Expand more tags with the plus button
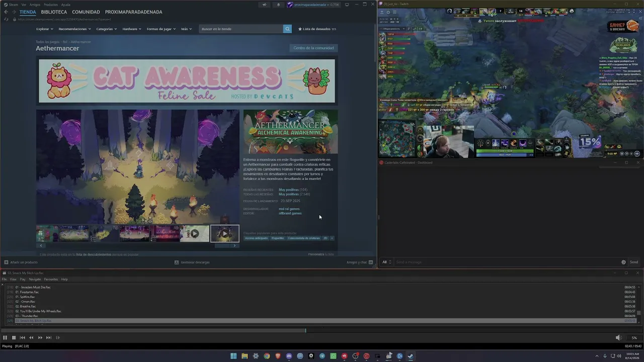This screenshot has height=362, width=644. (x=332, y=238)
